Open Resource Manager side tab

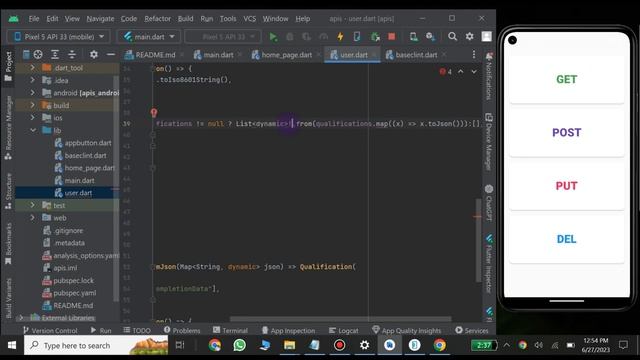coord(8,128)
